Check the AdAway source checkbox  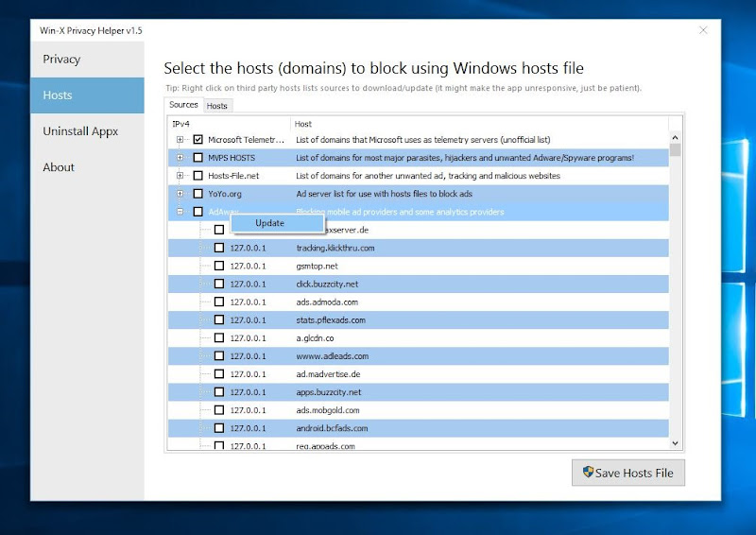198,212
